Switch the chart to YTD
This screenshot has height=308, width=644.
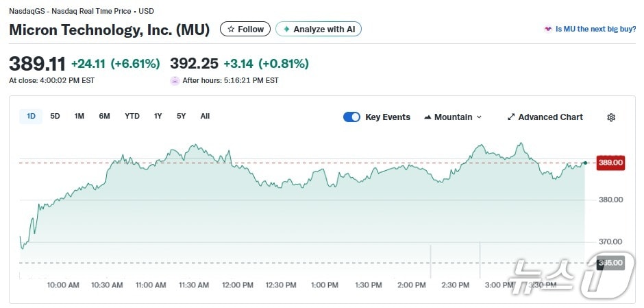pyautogui.click(x=132, y=117)
